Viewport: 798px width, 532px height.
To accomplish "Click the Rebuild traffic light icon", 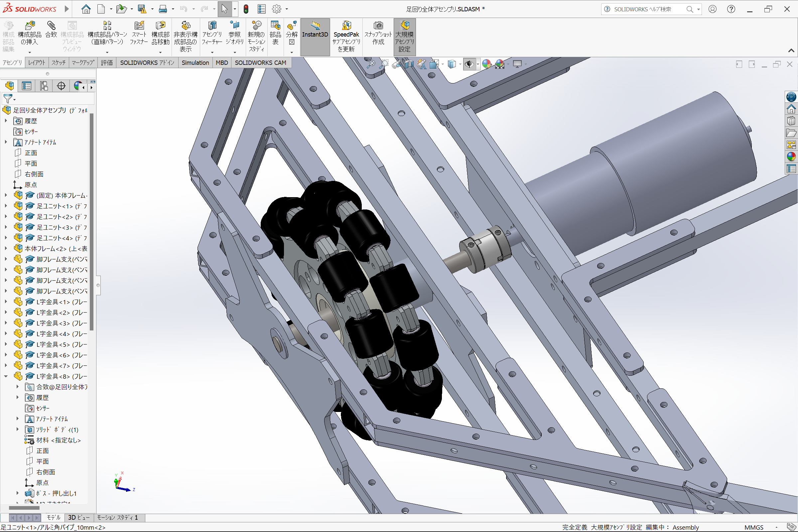I will [x=246, y=9].
